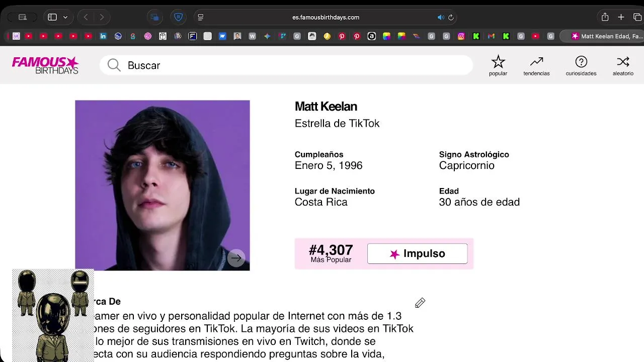Mute the tab audio speaker icon
Image resolution: width=644 pixels, height=362 pixels.
point(441,17)
